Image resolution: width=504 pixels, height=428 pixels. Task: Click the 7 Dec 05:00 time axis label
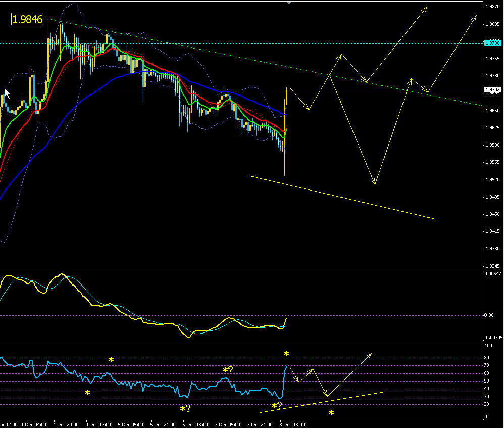[228, 425]
